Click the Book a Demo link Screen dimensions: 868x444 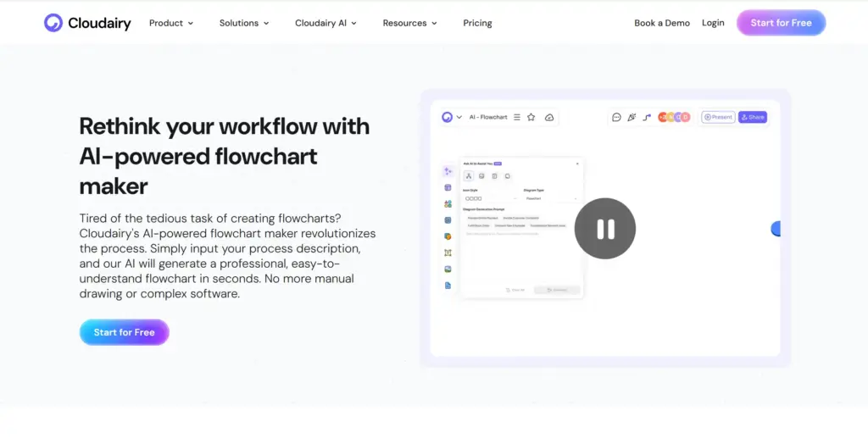[x=662, y=23]
